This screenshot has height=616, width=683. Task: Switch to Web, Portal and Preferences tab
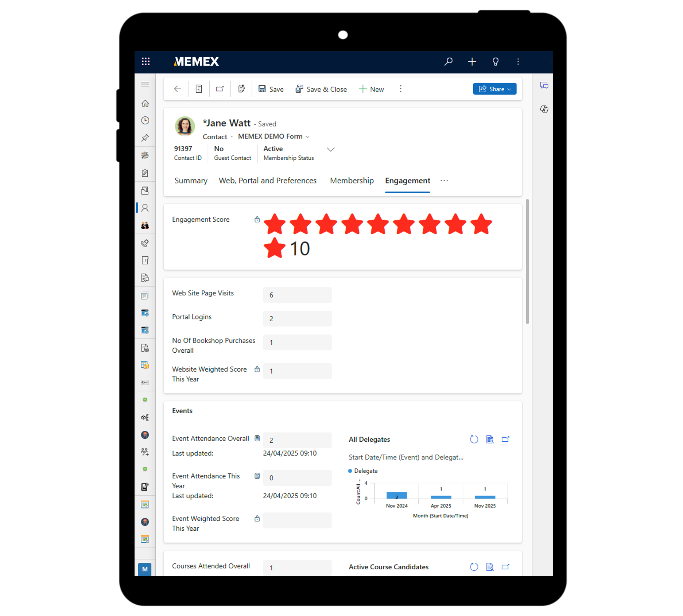tap(268, 181)
